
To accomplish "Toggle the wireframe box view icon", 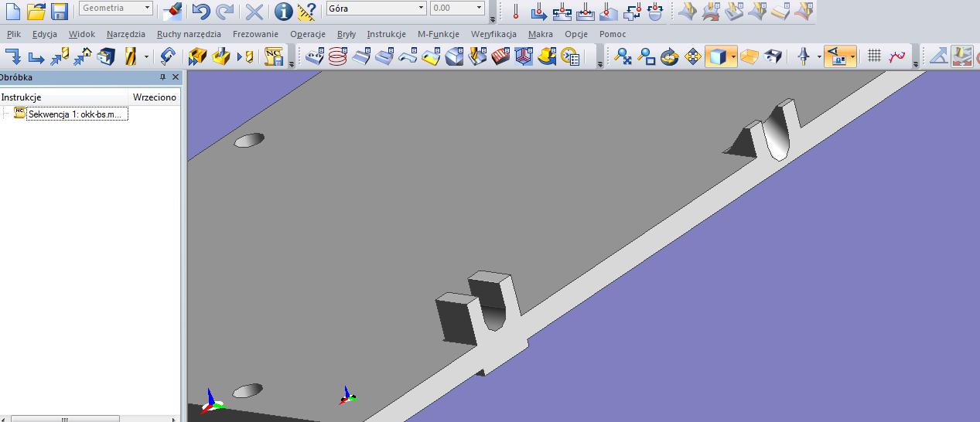I will 773,56.
